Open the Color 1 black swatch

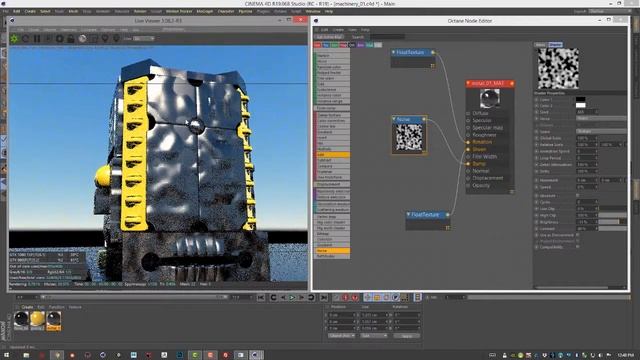[x=580, y=99]
